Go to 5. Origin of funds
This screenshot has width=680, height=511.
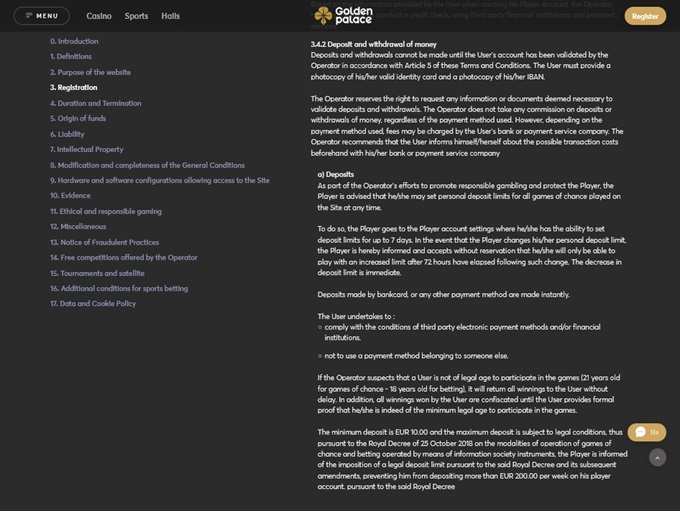pyautogui.click(x=78, y=118)
